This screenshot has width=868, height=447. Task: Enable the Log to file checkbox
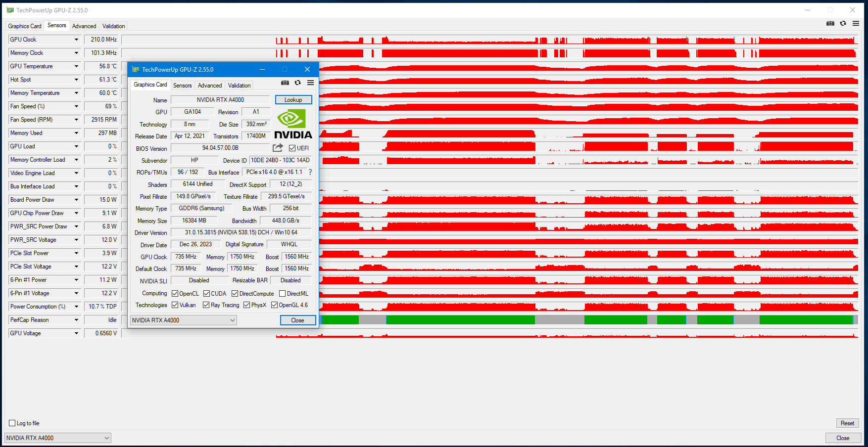12,423
